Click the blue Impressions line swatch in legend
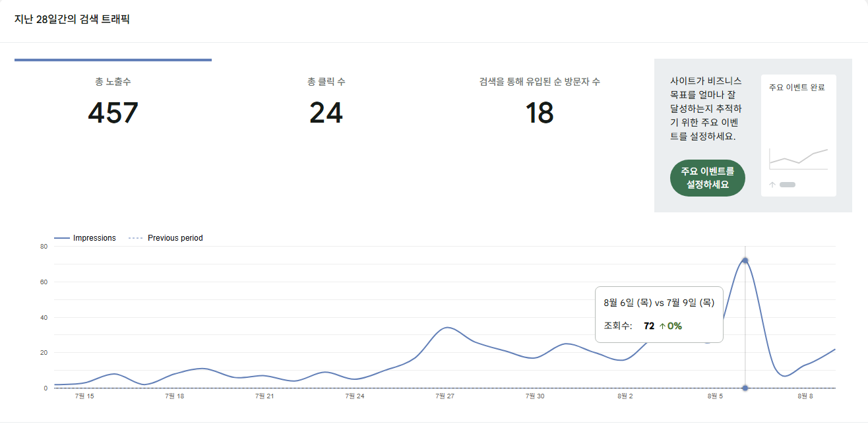Viewport: 868px width, 430px height. tap(61, 238)
